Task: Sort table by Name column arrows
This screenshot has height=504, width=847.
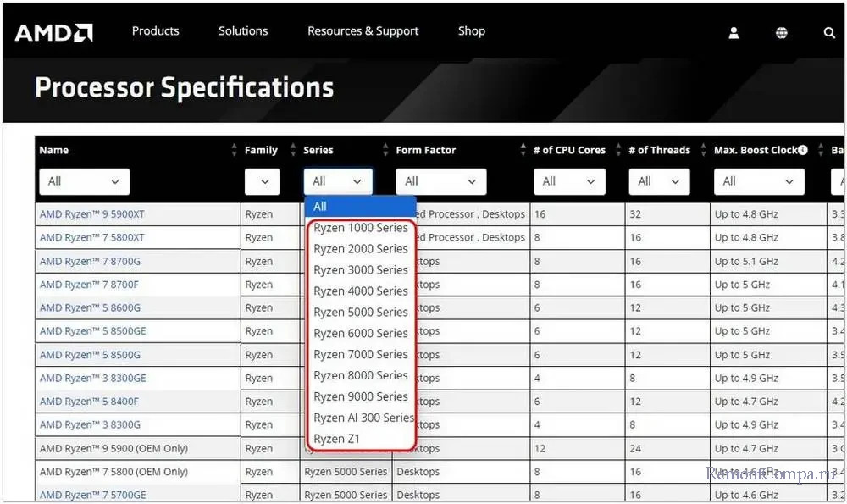Action: (x=235, y=150)
